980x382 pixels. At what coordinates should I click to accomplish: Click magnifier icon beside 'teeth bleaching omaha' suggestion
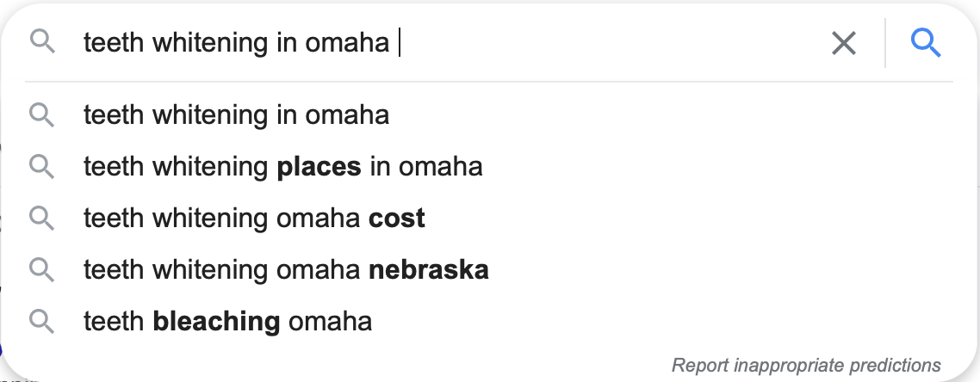tap(42, 321)
